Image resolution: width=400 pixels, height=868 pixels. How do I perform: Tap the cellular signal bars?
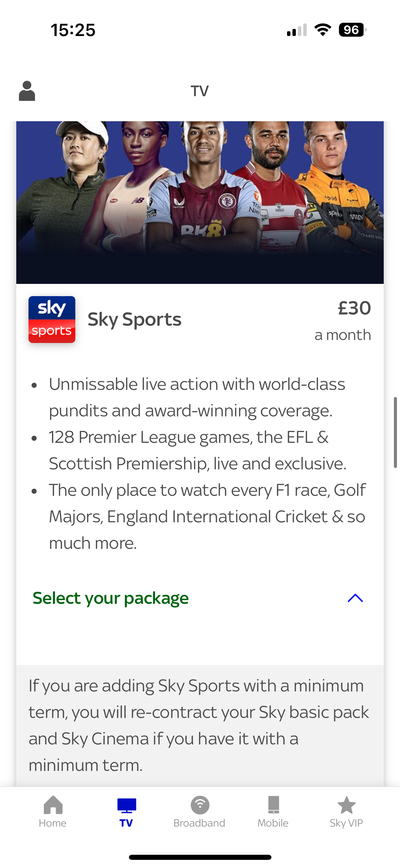pos(297,30)
